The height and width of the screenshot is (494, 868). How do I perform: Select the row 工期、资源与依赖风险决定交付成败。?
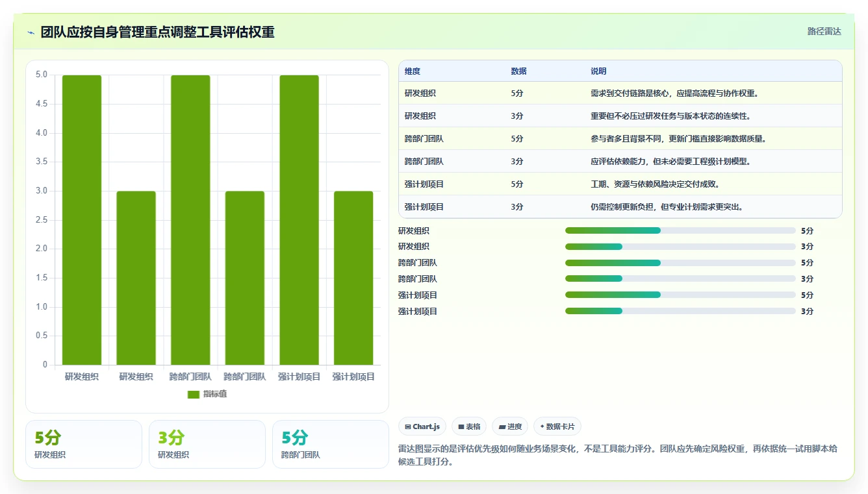click(620, 184)
